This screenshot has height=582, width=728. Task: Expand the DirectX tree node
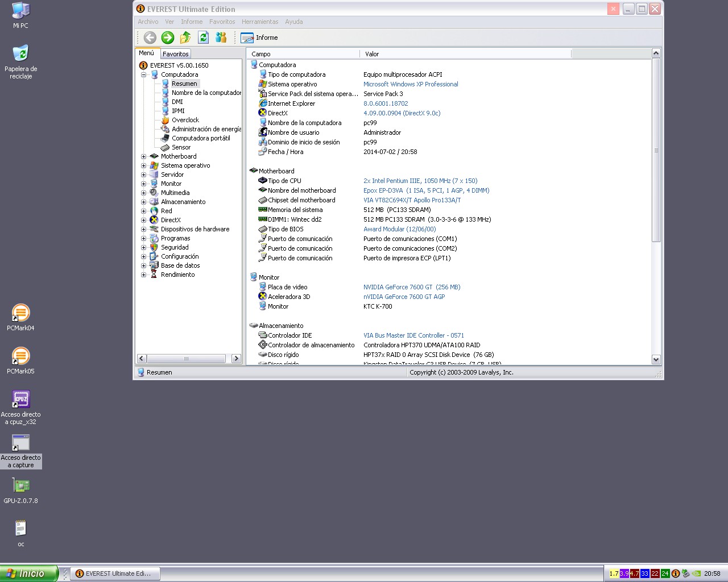144,220
